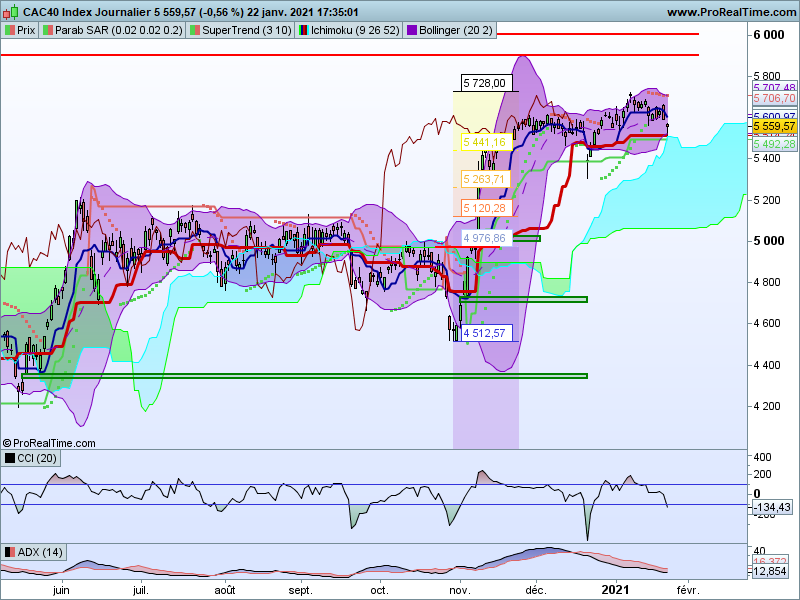
Task: Click the 4 600 price axis tick
Action: (767, 323)
